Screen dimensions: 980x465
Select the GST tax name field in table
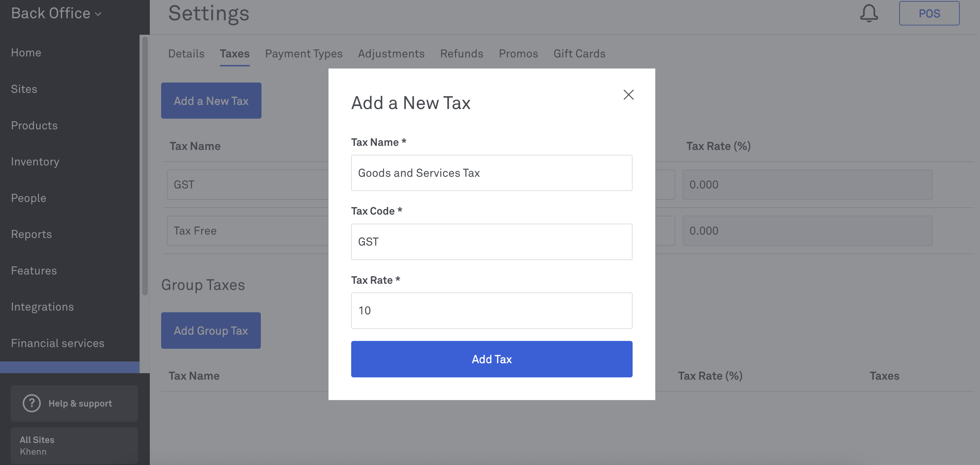pos(248,185)
